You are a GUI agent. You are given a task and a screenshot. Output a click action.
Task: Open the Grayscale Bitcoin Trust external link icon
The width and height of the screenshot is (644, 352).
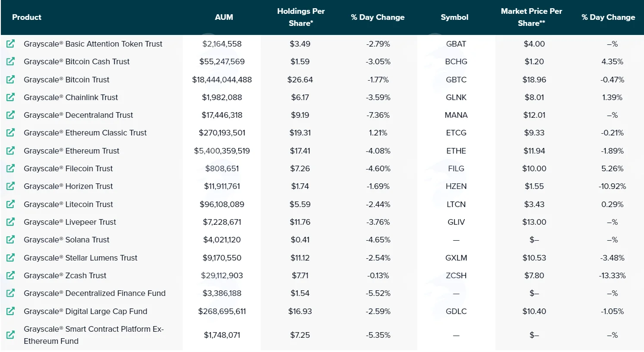(11, 79)
